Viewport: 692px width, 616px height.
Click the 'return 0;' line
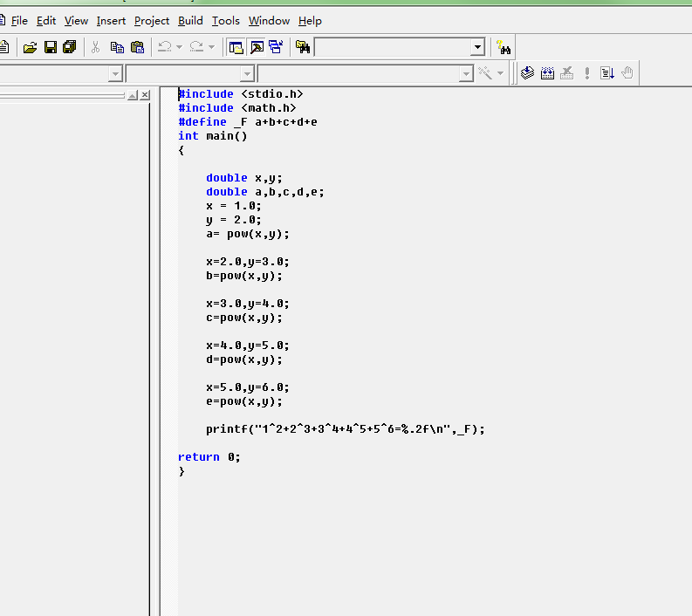[x=209, y=457]
